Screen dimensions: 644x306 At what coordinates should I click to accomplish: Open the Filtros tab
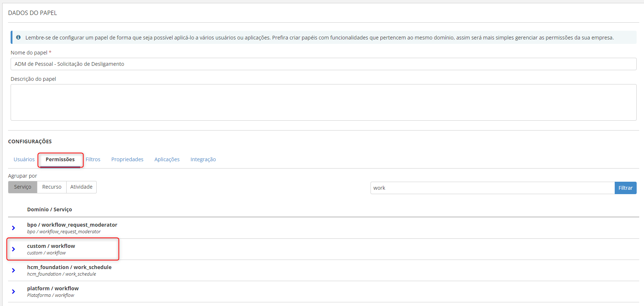click(x=93, y=159)
